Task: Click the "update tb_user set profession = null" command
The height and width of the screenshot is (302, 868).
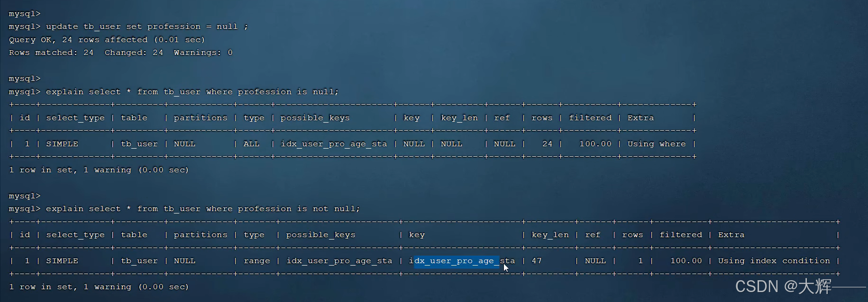Action: coord(147,27)
